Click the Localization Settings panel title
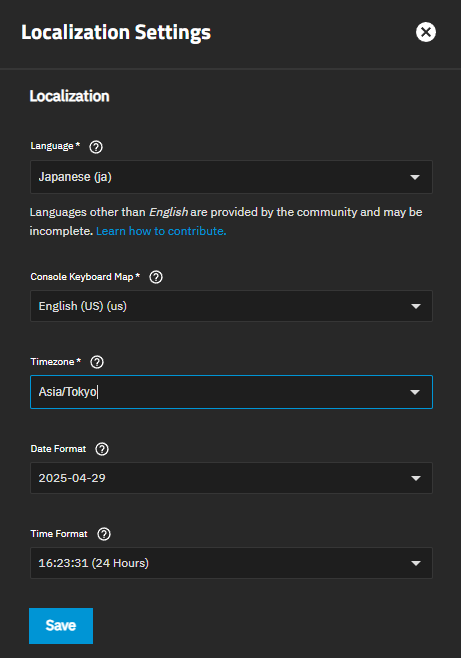Image resolution: width=461 pixels, height=658 pixels. pyautogui.click(x=116, y=32)
